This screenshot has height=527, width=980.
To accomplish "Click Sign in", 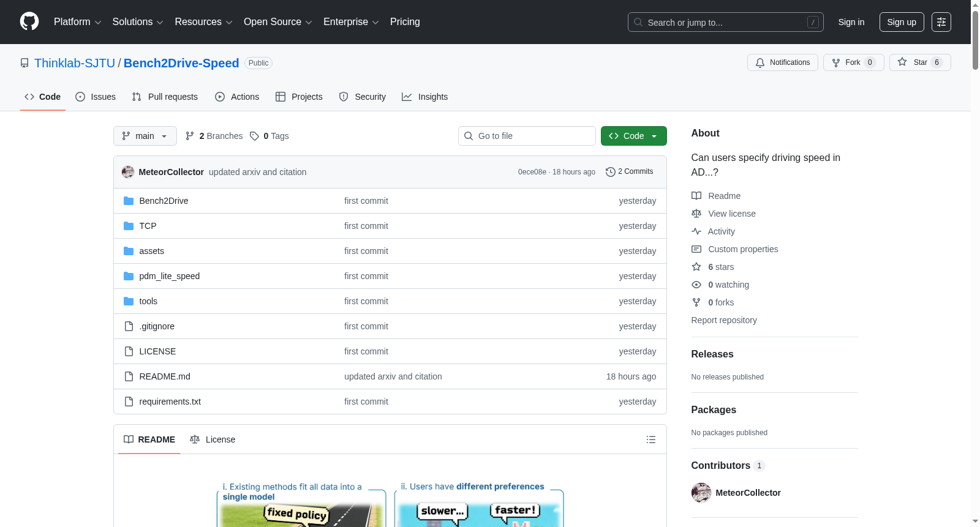I will click(851, 22).
